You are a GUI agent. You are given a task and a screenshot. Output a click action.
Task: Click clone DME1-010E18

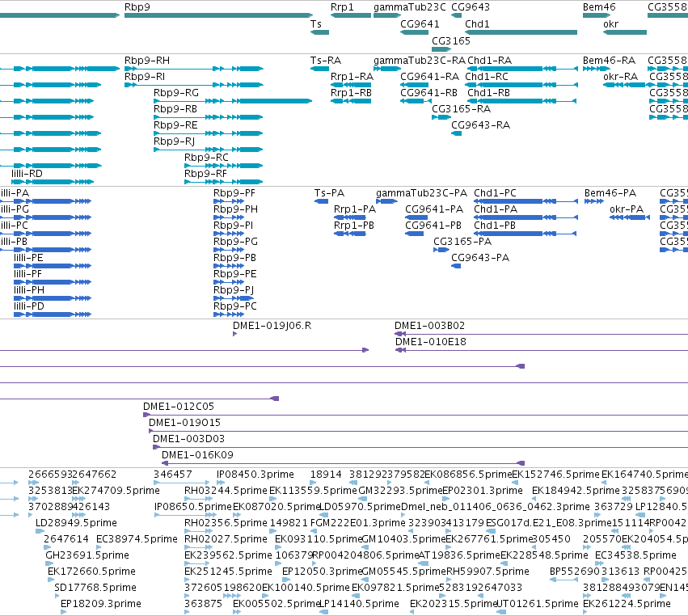pos(430,342)
